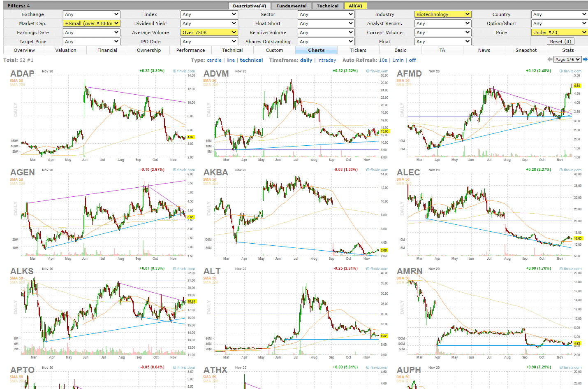Click the Relative Volume dropdown
The height and width of the screenshot is (389, 588).
click(326, 33)
